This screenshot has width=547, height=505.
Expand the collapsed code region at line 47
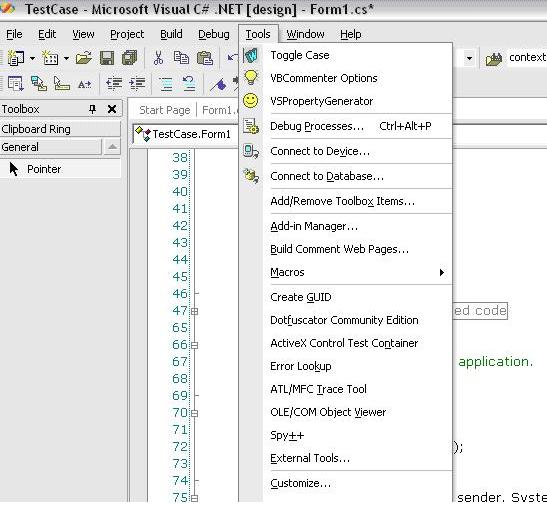click(x=195, y=311)
